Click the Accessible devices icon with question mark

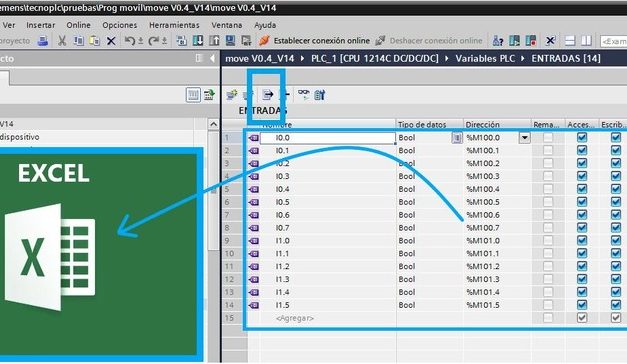pos(498,40)
